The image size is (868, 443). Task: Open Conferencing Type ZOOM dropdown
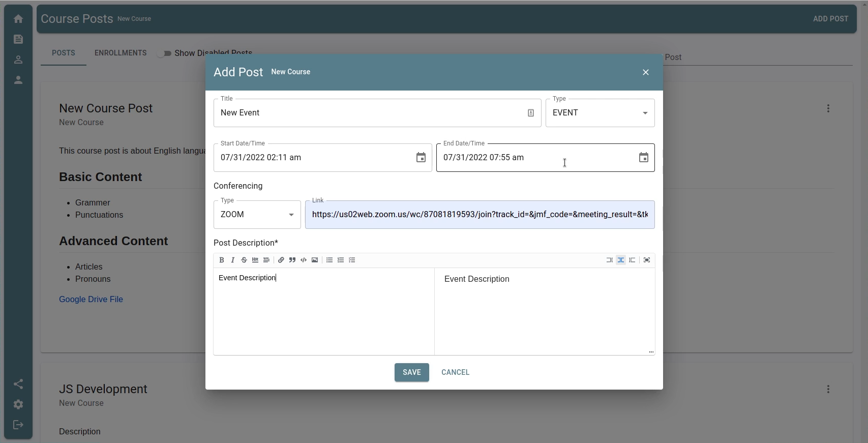pyautogui.click(x=257, y=215)
